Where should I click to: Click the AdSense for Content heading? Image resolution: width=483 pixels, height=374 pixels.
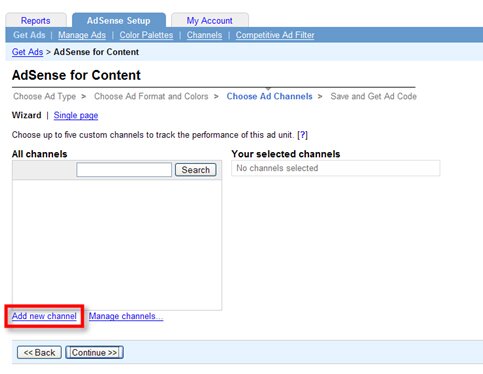coord(76,75)
